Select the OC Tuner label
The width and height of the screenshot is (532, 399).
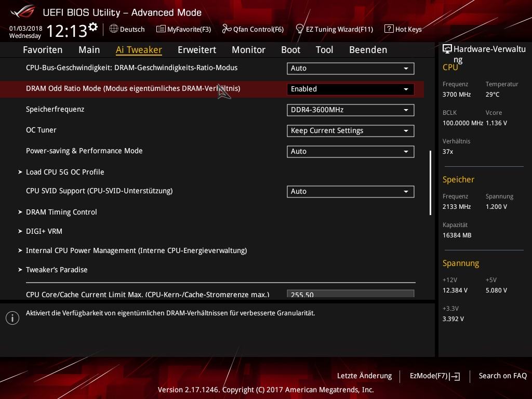[41, 130]
